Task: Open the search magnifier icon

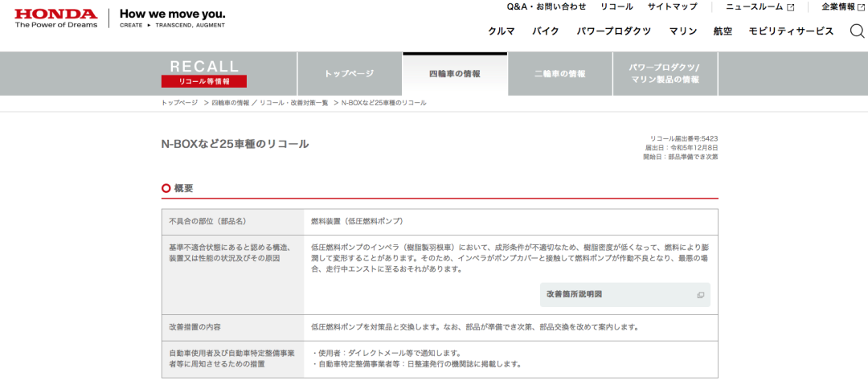Action: coord(857,31)
